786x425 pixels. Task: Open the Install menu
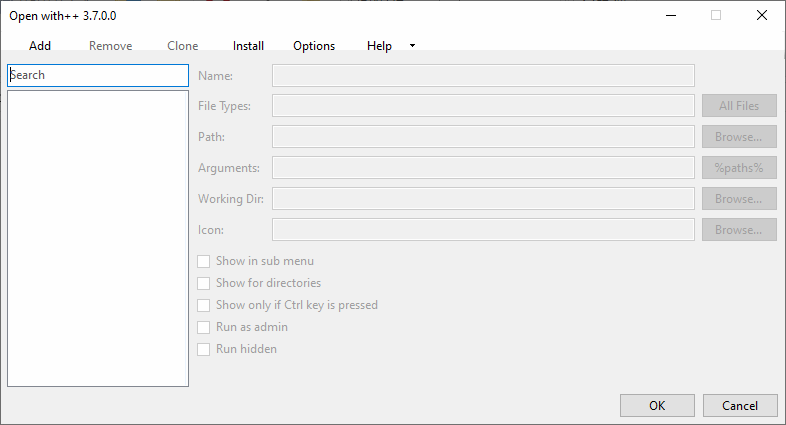point(248,46)
